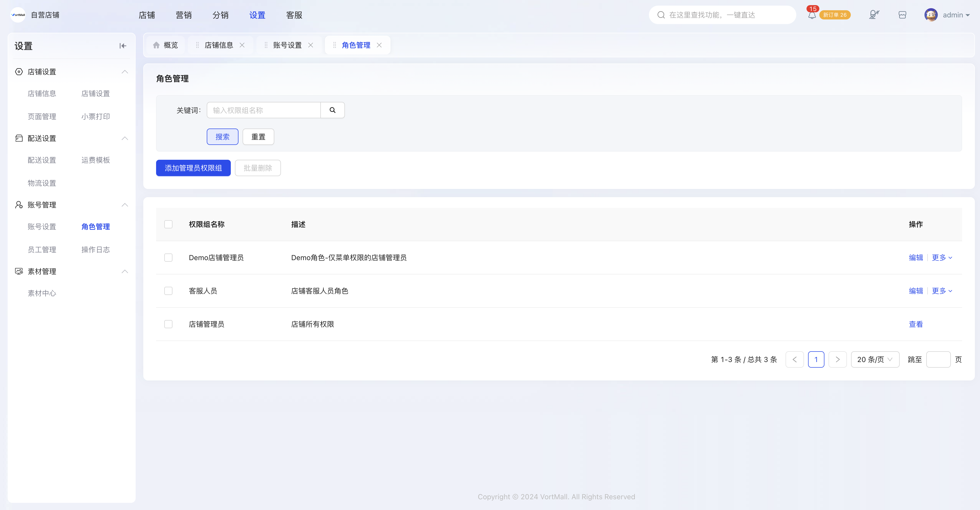Check the 店铺管理员 row checkbox
The image size is (980, 510).
168,324
